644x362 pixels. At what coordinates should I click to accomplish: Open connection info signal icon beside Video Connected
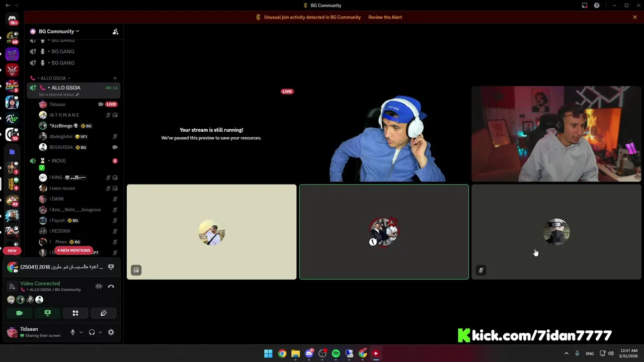(x=12, y=287)
